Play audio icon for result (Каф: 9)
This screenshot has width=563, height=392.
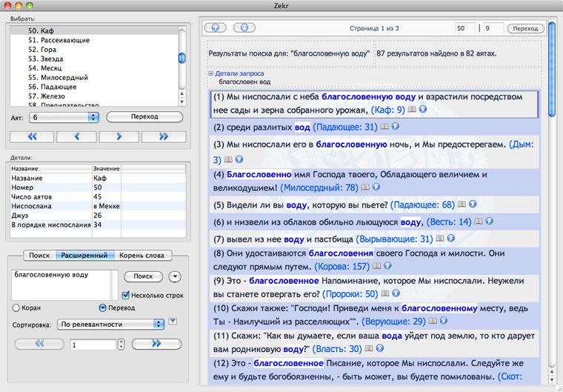pyautogui.click(x=423, y=109)
